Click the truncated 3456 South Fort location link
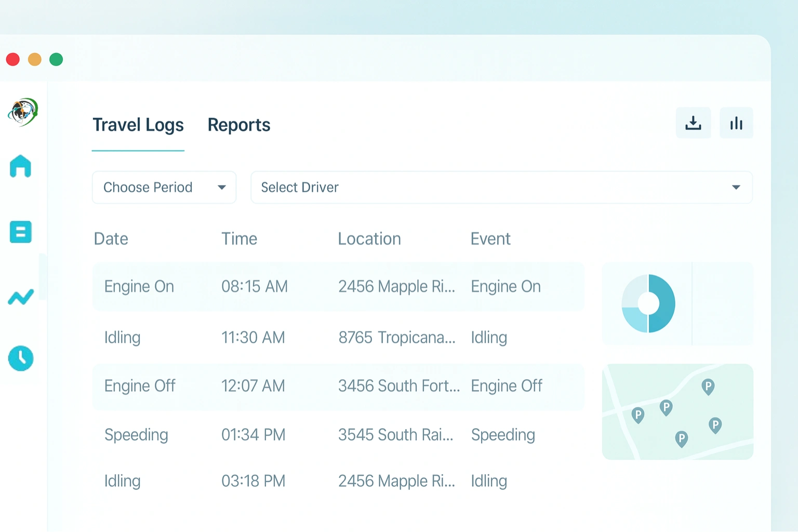Viewport: 798px width, 532px height. (398, 385)
